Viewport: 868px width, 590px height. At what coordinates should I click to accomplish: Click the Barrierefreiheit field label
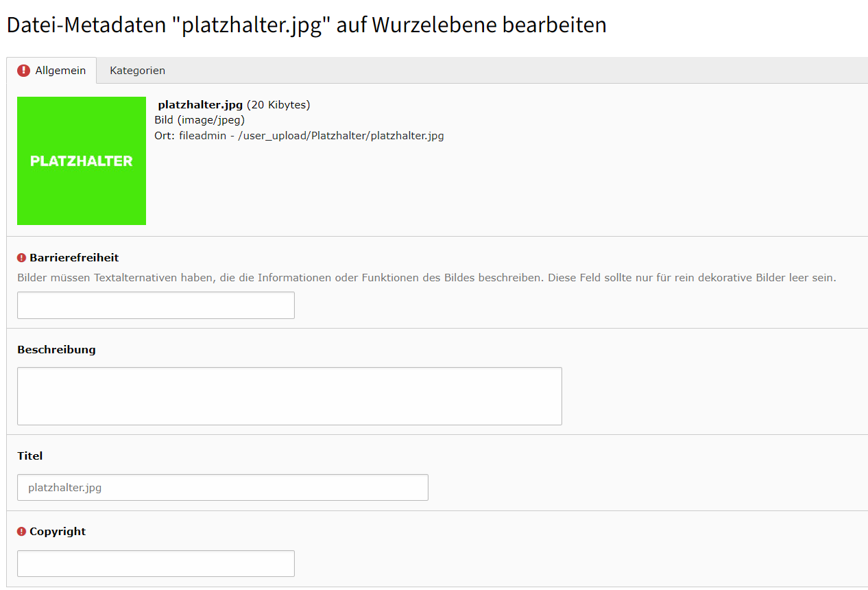[74, 258]
